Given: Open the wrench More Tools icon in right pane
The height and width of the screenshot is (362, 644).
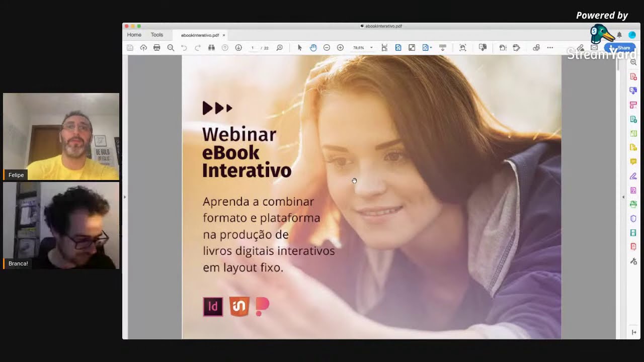Looking at the screenshot, I should pos(633,261).
